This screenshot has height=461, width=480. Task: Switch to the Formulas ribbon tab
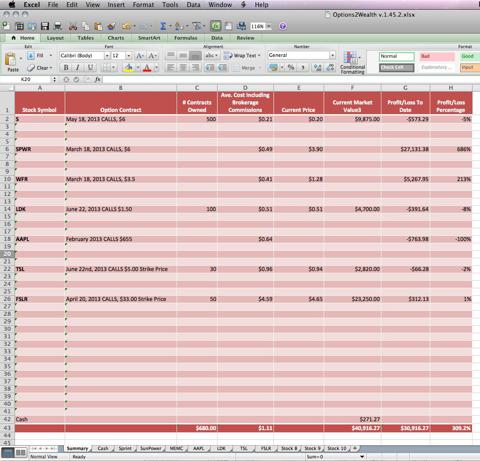coord(186,38)
